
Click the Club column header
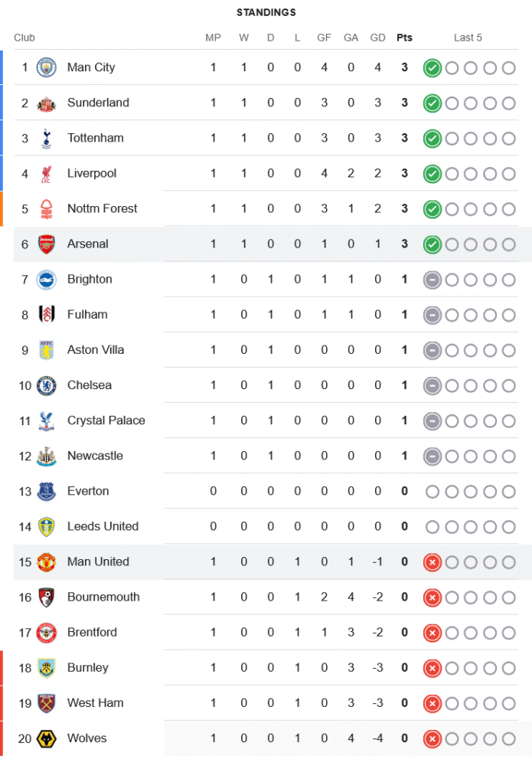(x=24, y=38)
